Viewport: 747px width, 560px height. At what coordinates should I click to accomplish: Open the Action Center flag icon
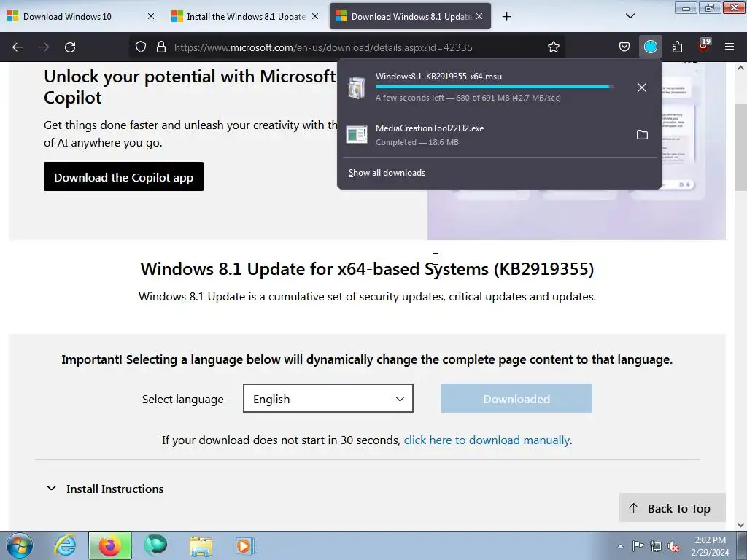pos(638,546)
